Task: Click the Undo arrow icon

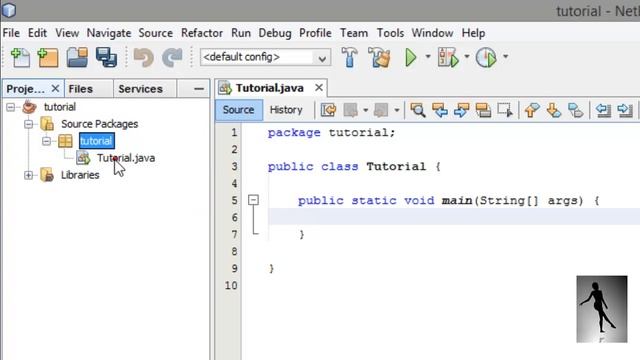Action: (143, 57)
